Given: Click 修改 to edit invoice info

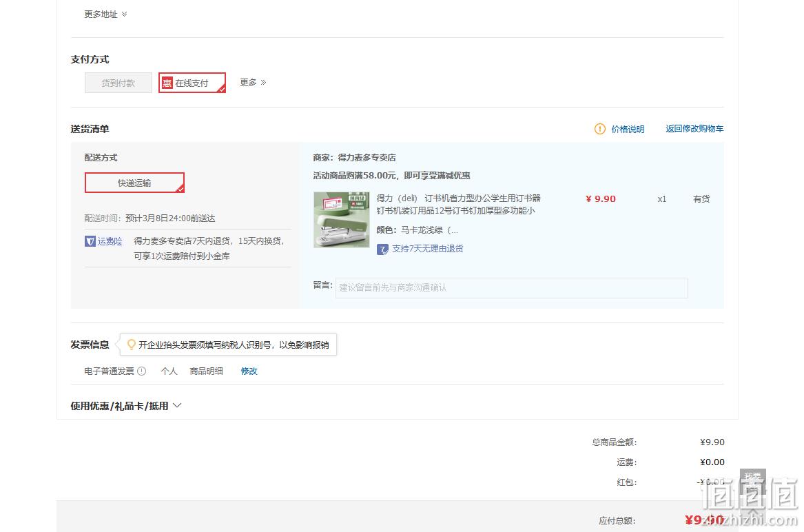Looking at the screenshot, I should pos(249,371).
